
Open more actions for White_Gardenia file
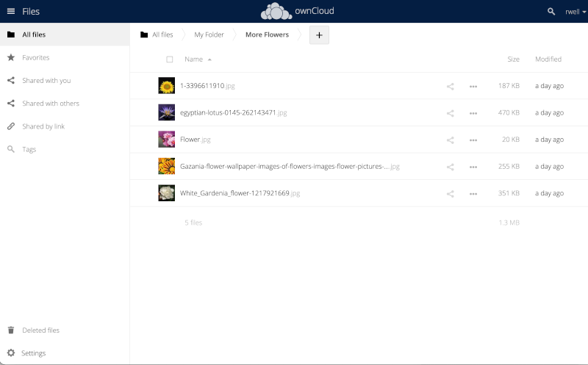473,194
